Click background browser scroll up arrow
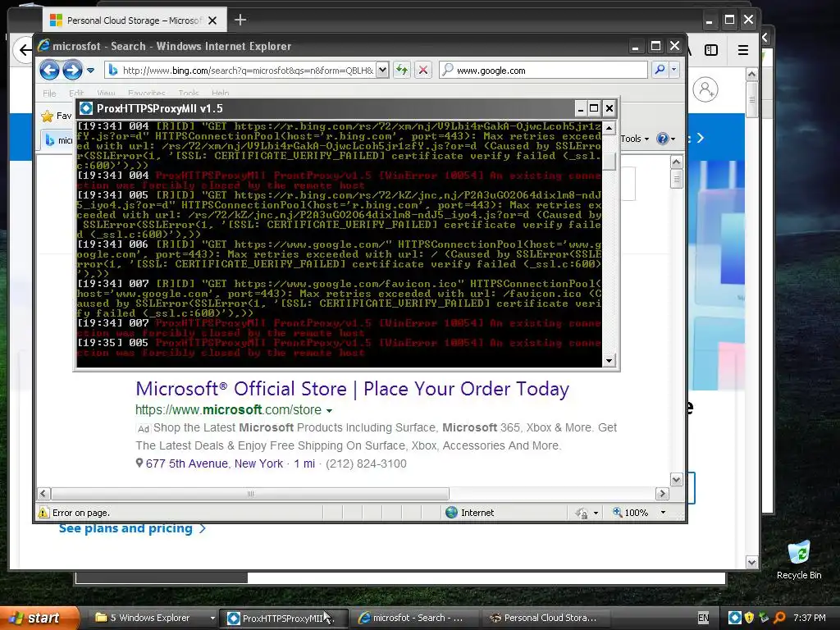840x630 pixels. click(x=751, y=74)
